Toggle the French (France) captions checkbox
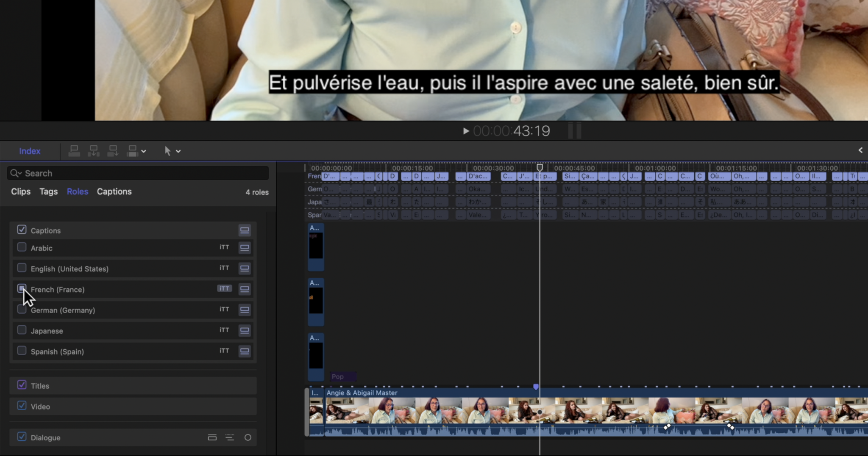 point(22,289)
